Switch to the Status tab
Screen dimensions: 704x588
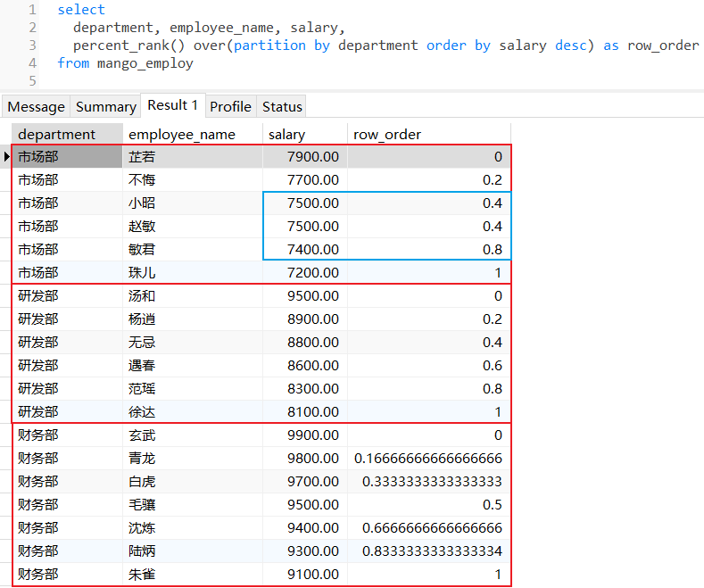[x=282, y=107]
